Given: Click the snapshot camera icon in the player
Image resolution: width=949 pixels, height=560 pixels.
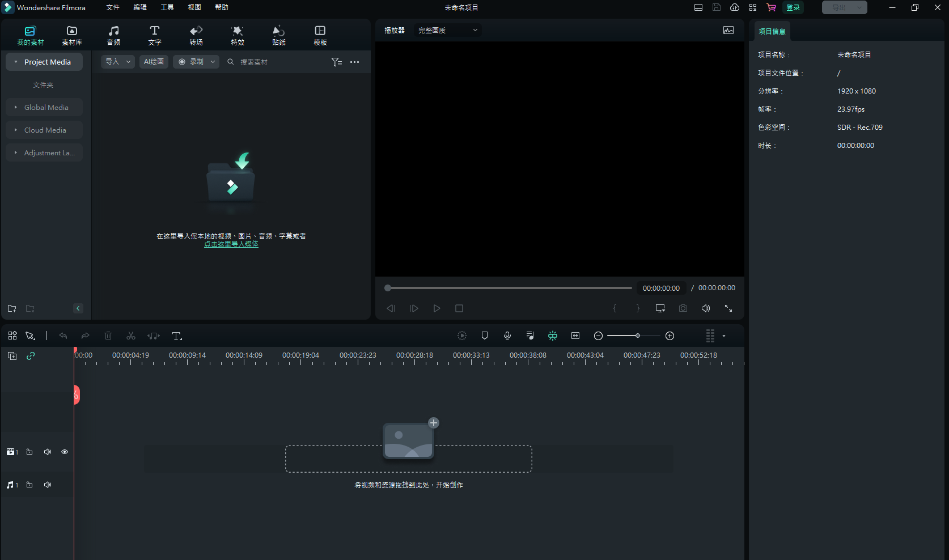Looking at the screenshot, I should [683, 308].
